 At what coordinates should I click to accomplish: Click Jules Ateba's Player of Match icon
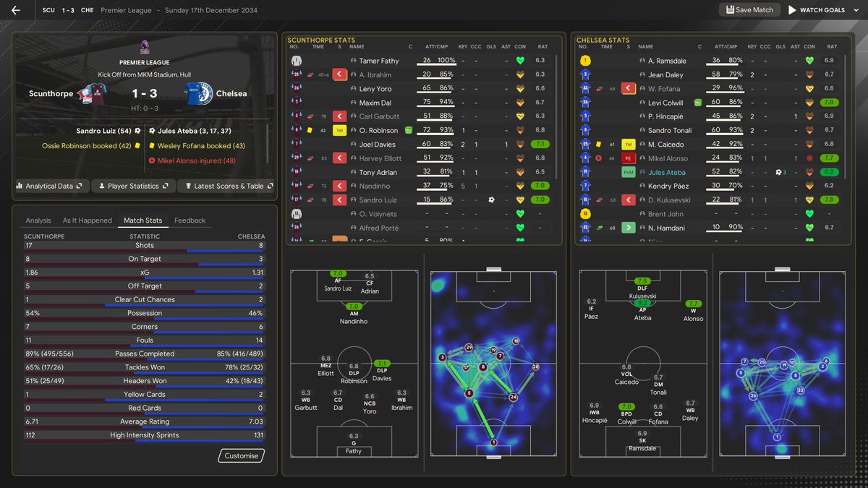(x=629, y=172)
